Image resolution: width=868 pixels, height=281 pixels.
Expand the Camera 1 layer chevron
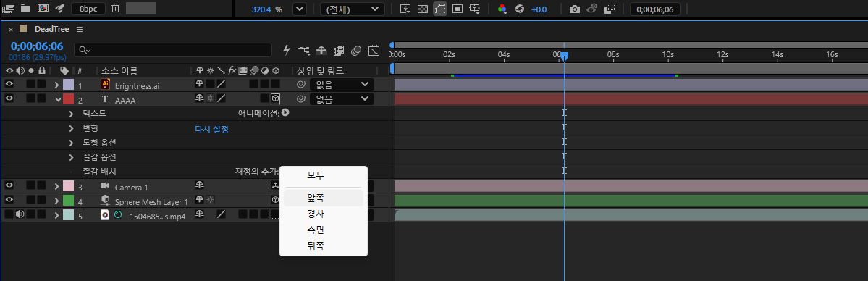[57, 185]
